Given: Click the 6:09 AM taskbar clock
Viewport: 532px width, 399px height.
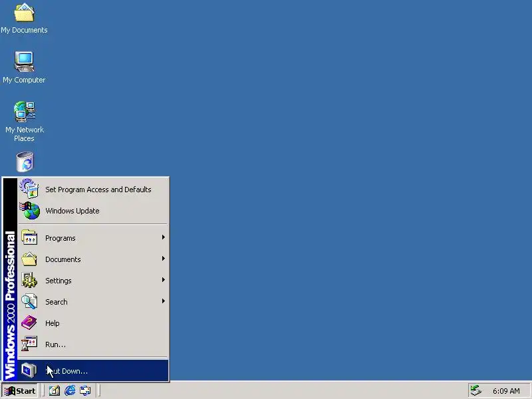Looking at the screenshot, I should 506,391.
